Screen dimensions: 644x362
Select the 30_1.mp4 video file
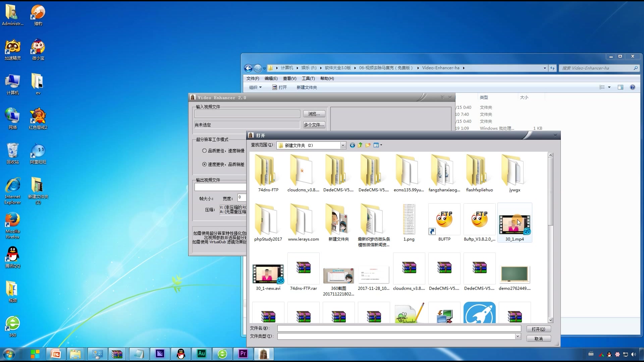[x=515, y=223]
